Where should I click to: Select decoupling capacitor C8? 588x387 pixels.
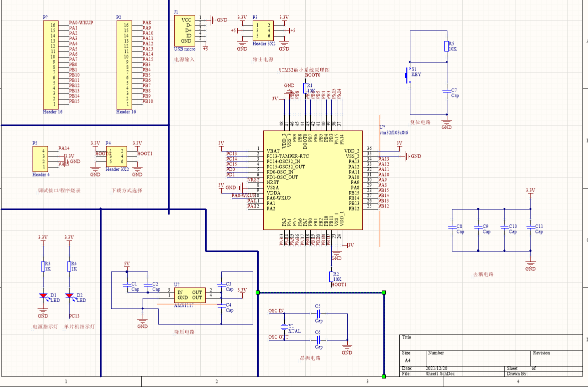coord(452,227)
